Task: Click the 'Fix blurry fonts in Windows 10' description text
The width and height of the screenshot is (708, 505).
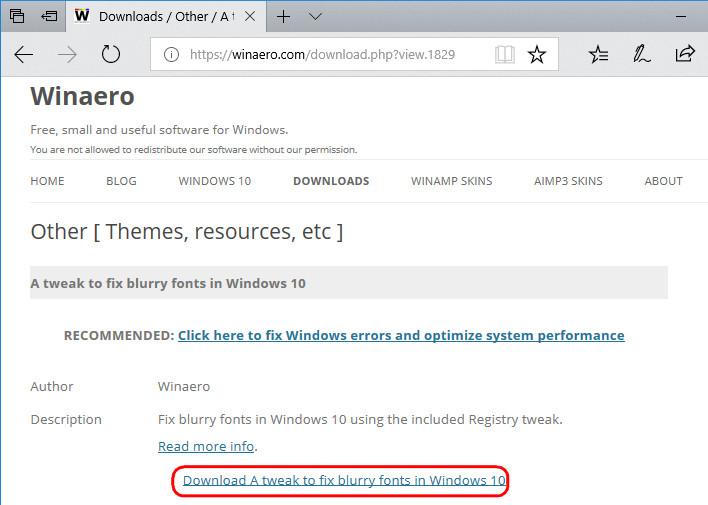Action: (x=360, y=420)
